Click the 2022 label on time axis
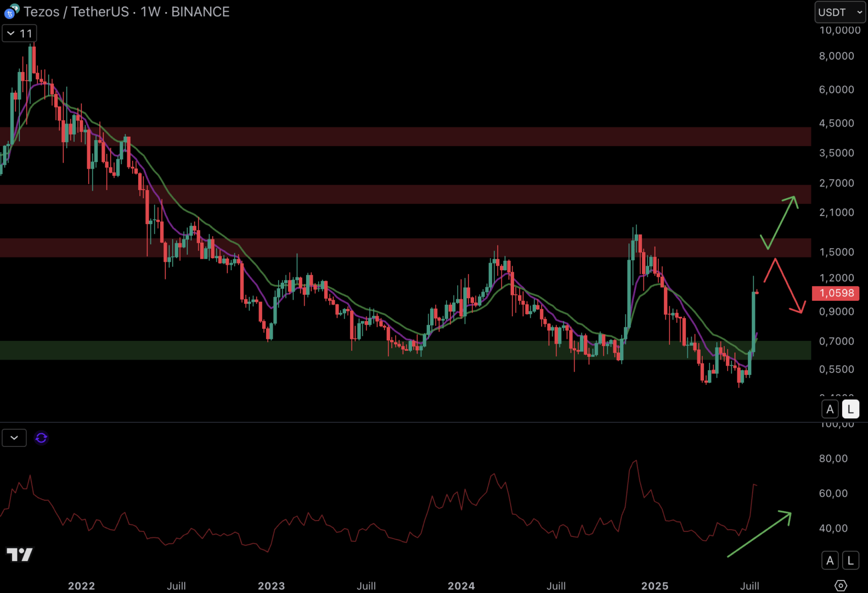Image resolution: width=868 pixels, height=593 pixels. click(x=81, y=586)
